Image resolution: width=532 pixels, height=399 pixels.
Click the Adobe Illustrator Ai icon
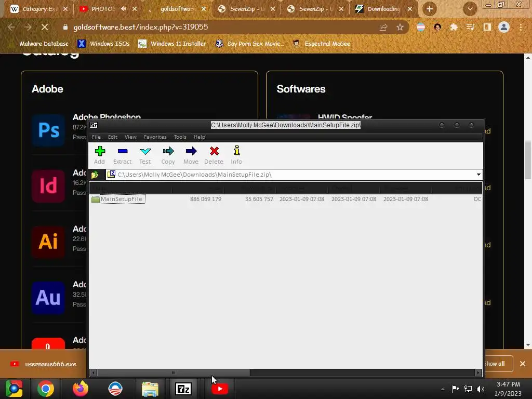pos(48,242)
